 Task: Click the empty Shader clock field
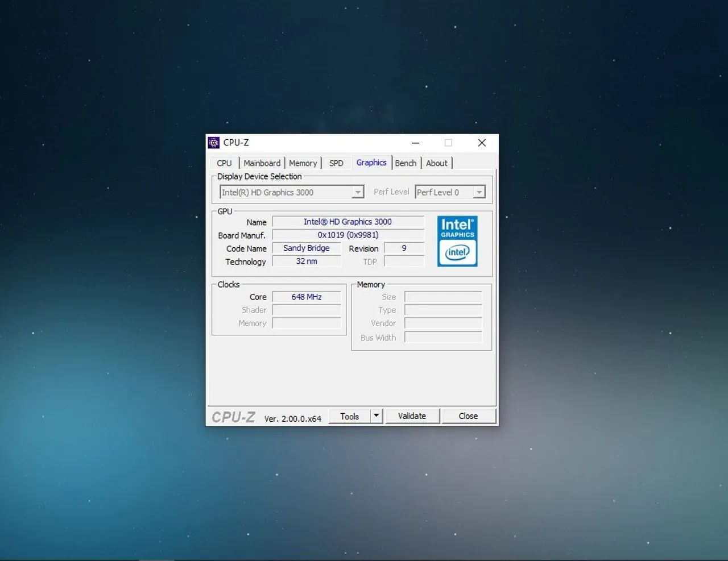point(307,310)
